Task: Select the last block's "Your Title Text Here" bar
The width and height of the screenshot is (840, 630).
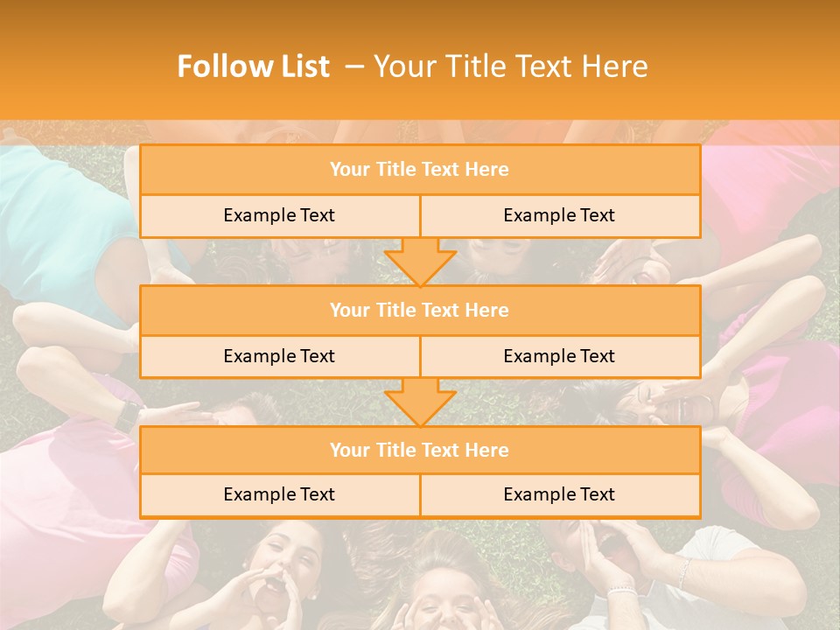Action: tap(420, 451)
